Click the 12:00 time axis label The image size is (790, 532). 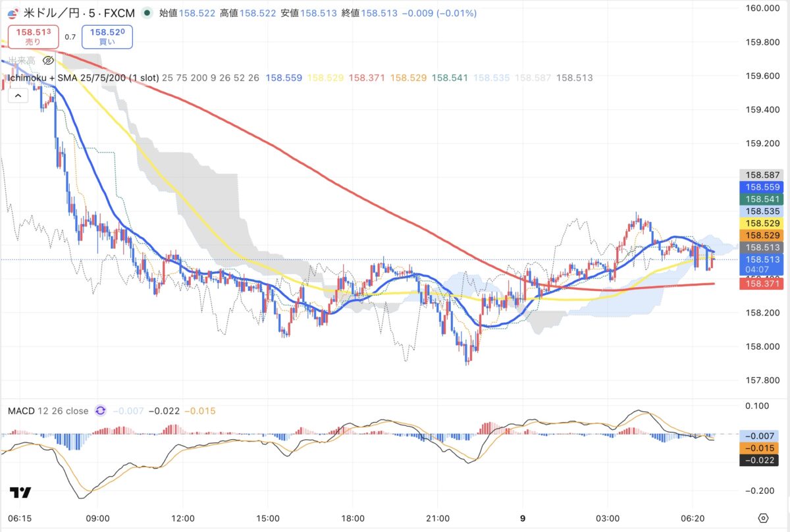coord(182,518)
